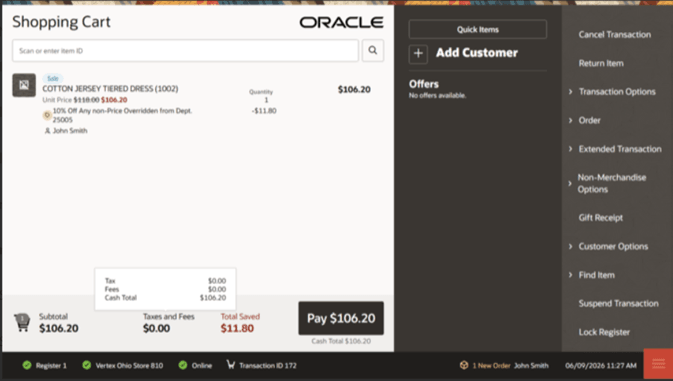Click the Cash Total text below Pay button
The image size is (673, 381).
tap(341, 341)
